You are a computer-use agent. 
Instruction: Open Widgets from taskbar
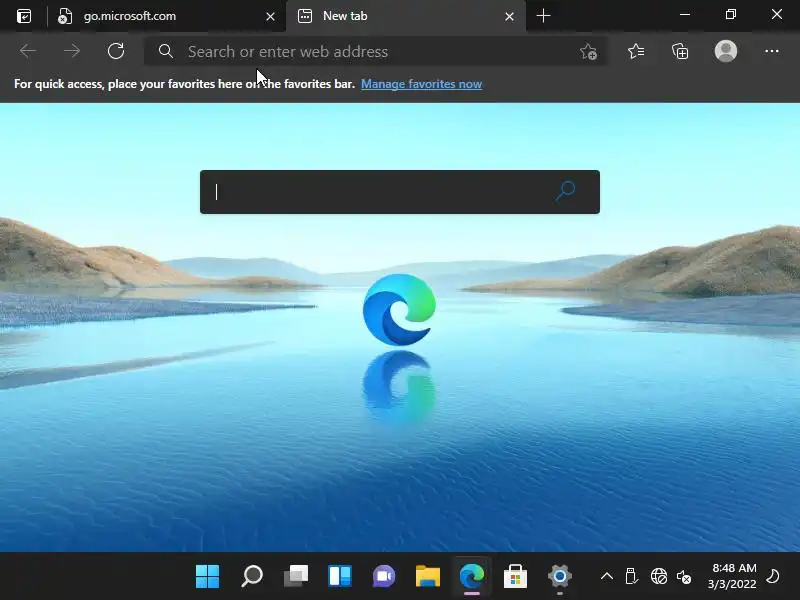[340, 576]
